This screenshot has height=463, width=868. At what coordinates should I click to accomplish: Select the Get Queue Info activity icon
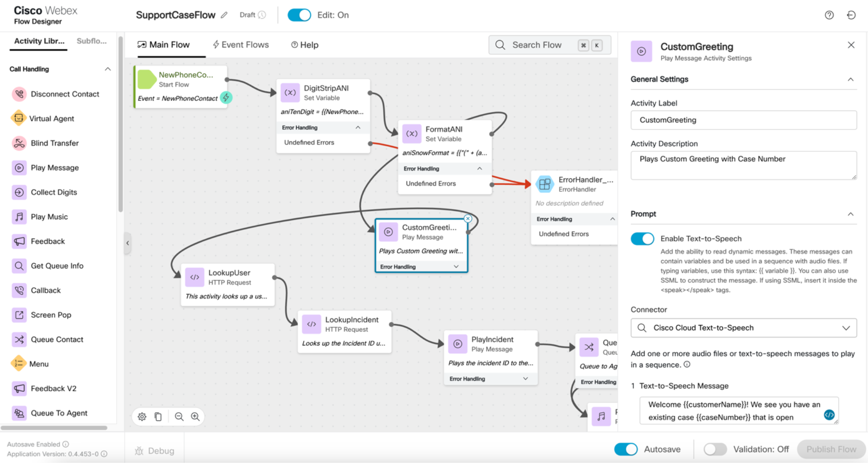(19, 266)
